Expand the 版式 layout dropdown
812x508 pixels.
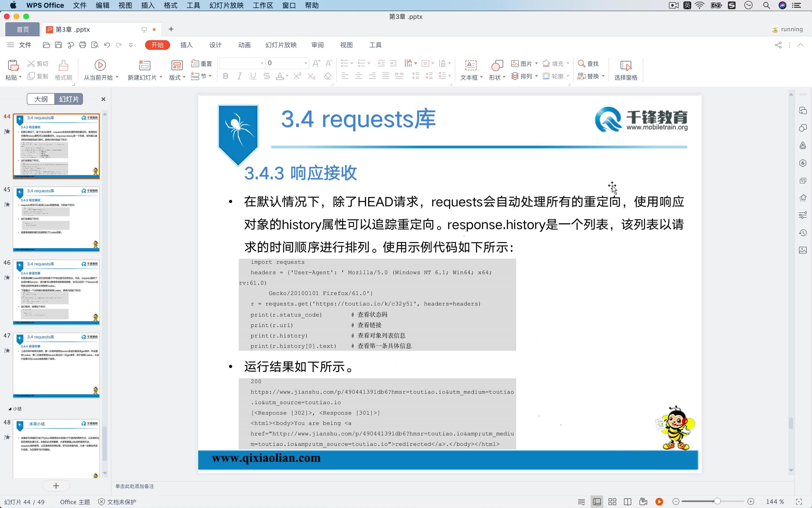coord(184,77)
